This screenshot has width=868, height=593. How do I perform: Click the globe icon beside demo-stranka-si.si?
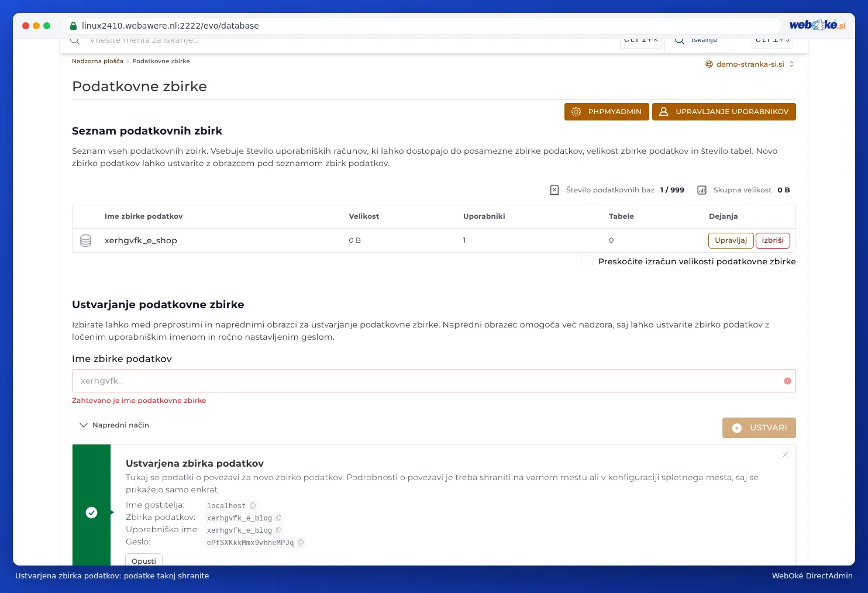click(x=709, y=64)
